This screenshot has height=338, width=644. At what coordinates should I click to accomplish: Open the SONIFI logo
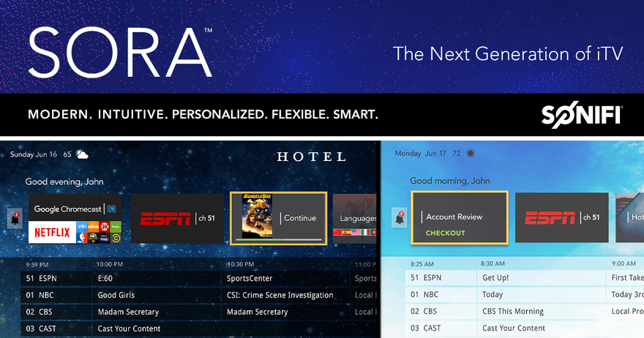point(582,115)
